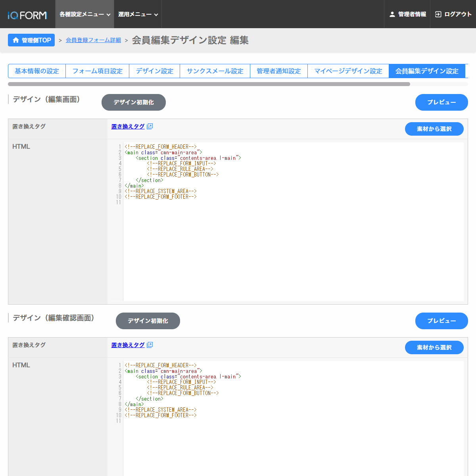476x476 pixels.
Task: Click external link icon beside second 置き換えタグ
Action: [150, 345]
